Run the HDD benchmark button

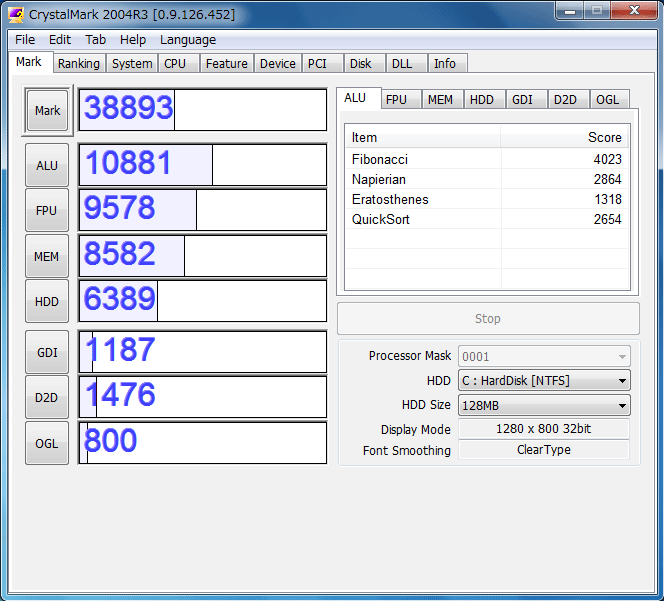(47, 301)
